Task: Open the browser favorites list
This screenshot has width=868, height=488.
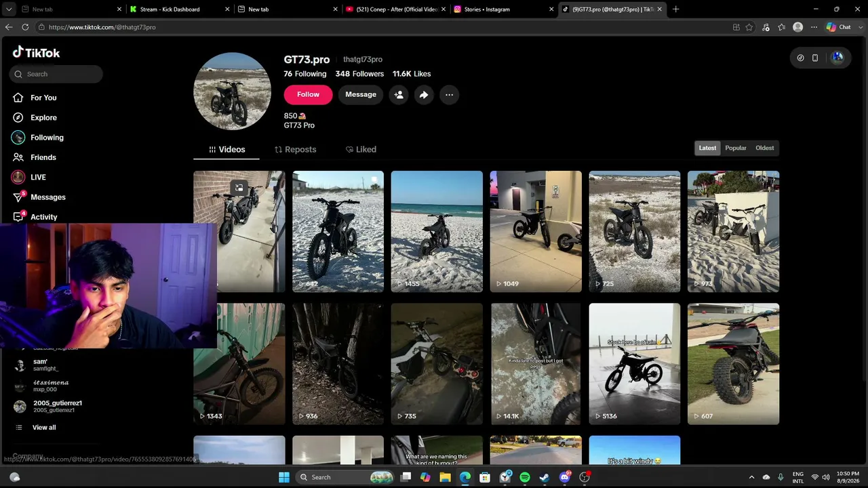Action: (x=782, y=27)
